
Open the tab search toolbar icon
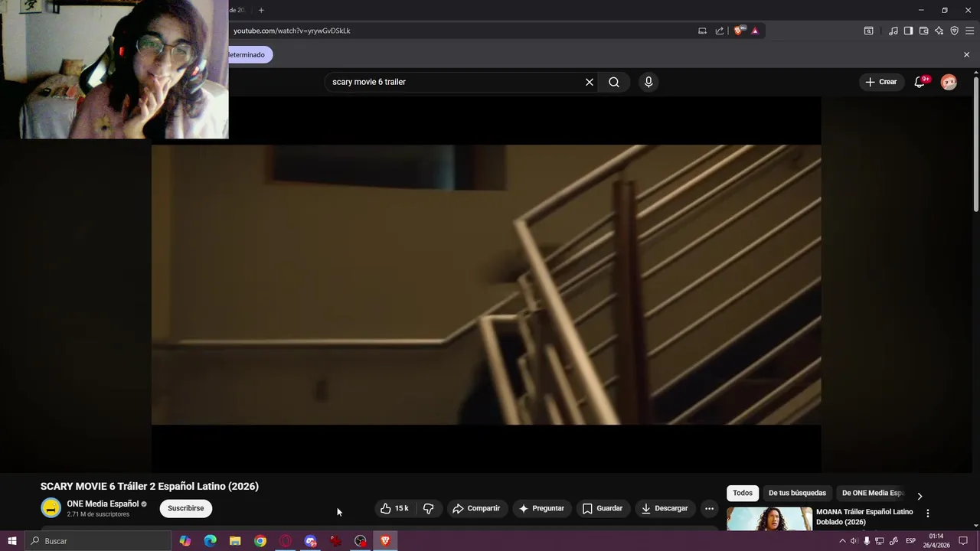tap(869, 31)
